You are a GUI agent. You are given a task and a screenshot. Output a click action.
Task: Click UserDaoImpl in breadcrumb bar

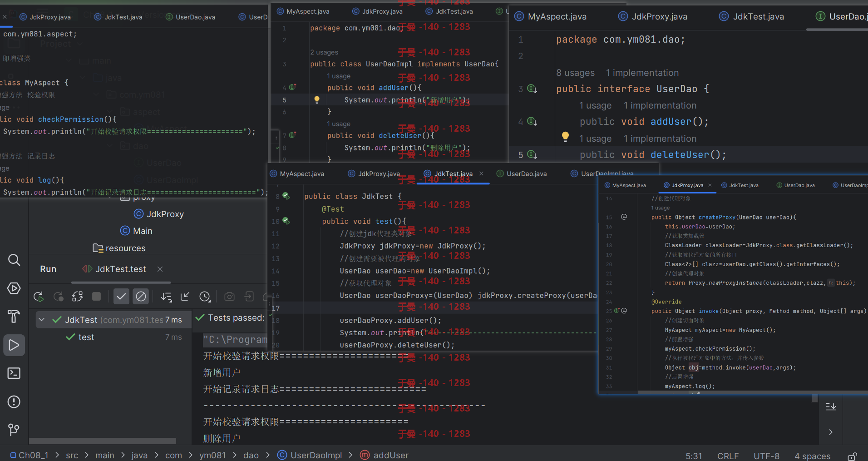tap(310, 455)
